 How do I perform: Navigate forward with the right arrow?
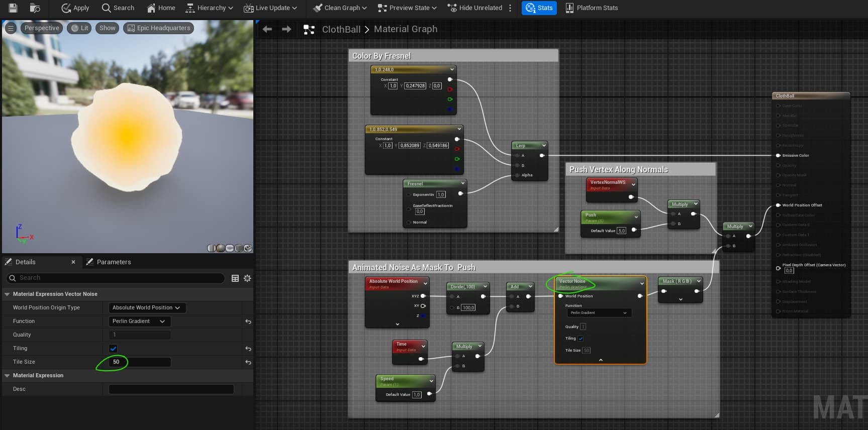click(x=286, y=29)
